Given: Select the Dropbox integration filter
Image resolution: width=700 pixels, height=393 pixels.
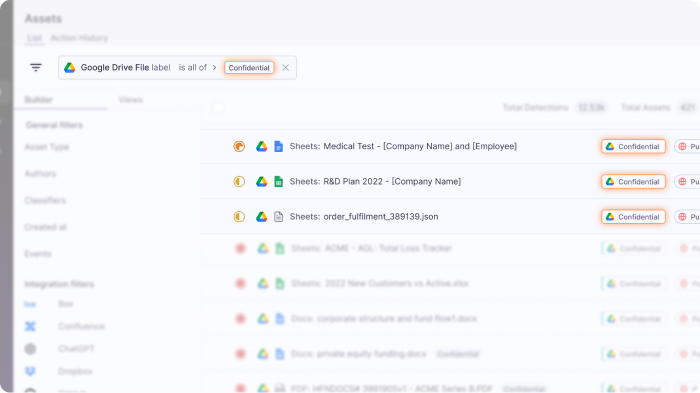Looking at the screenshot, I should 75,371.
